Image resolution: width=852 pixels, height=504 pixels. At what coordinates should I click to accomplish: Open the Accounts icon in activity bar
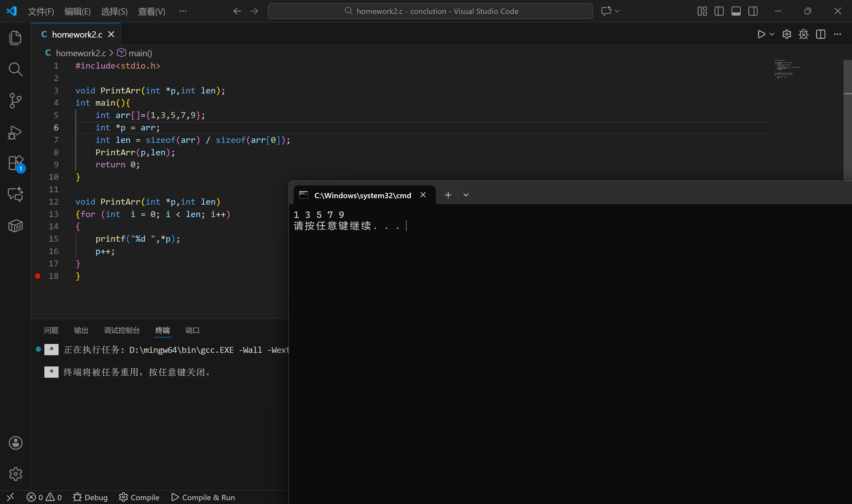tap(15, 443)
